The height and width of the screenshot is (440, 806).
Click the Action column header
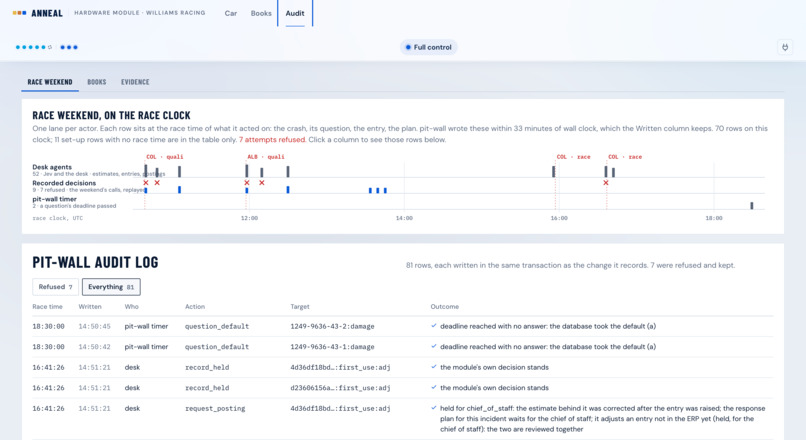[x=195, y=307]
